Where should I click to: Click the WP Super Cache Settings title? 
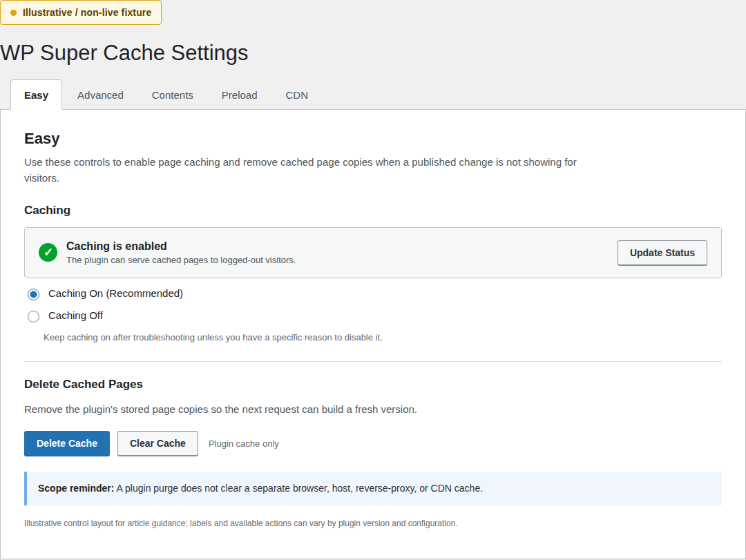pyautogui.click(x=124, y=52)
